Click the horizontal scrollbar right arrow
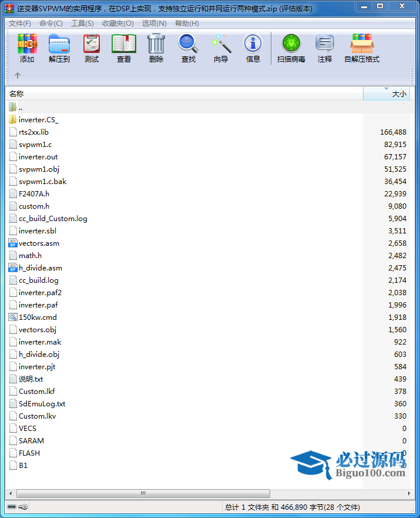This screenshot has width=420, height=518. point(409,493)
